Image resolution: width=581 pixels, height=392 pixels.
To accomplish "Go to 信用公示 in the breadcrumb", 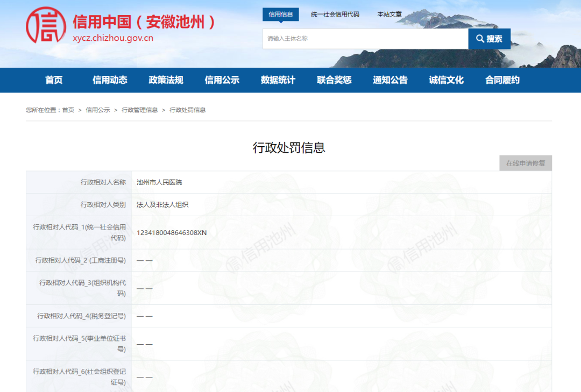I will pyautogui.click(x=98, y=110).
